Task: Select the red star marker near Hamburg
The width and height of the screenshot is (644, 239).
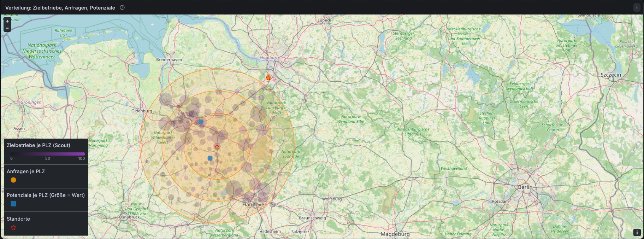Action: click(x=268, y=77)
